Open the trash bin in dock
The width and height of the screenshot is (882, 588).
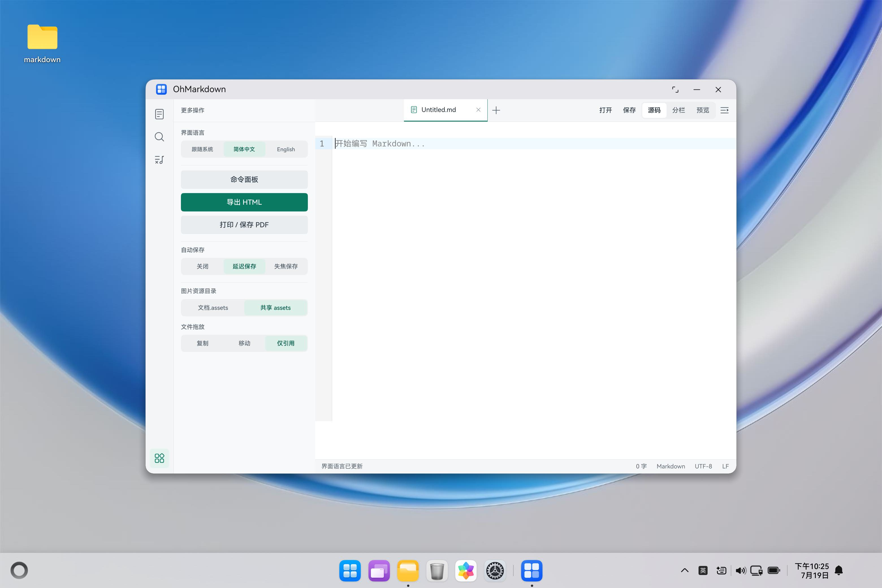(437, 571)
